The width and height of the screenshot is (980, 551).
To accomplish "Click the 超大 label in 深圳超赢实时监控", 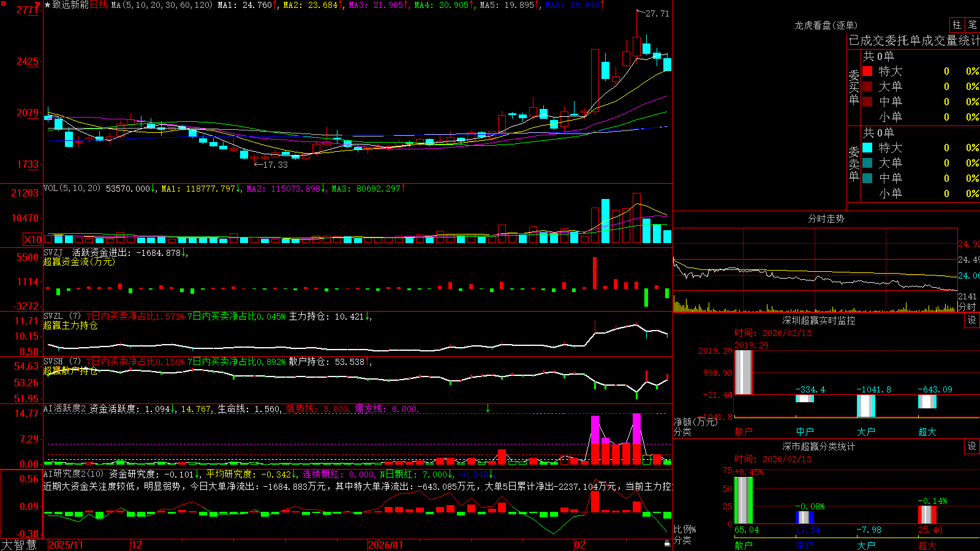I will point(927,432).
